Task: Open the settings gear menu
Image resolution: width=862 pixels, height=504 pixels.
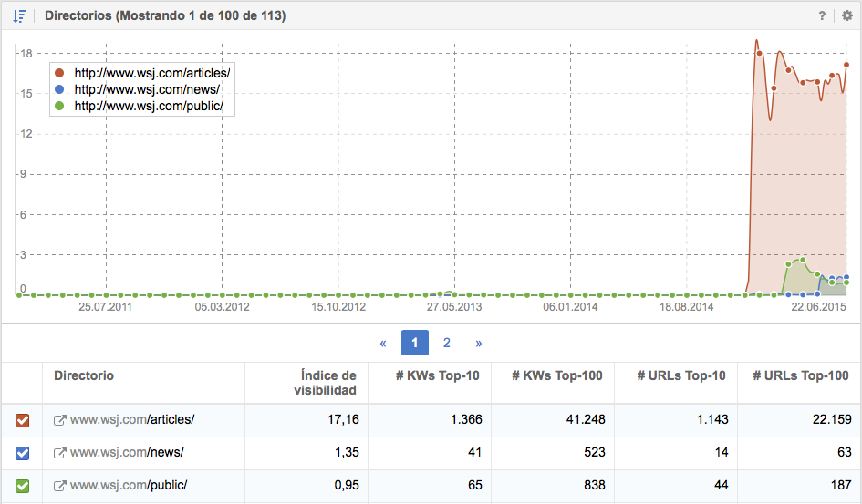Action: coord(847,15)
